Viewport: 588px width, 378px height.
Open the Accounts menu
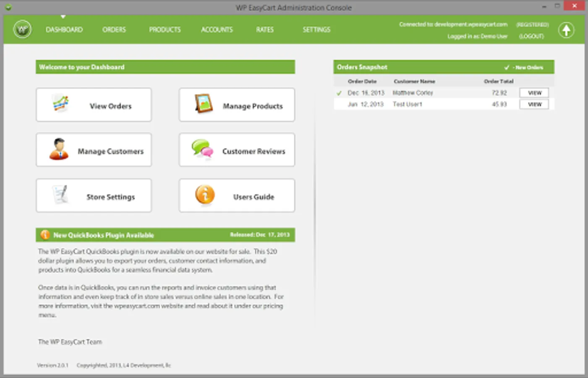click(x=217, y=29)
